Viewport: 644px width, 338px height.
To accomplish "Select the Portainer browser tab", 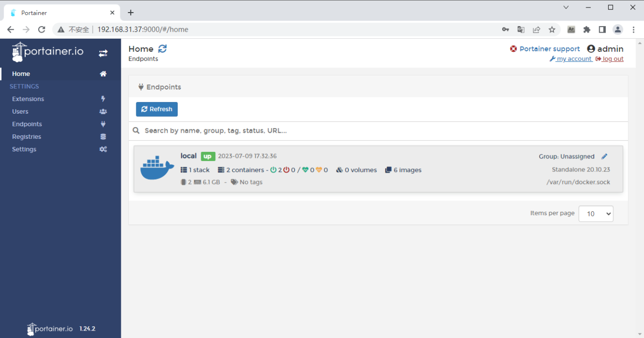I will click(62, 13).
